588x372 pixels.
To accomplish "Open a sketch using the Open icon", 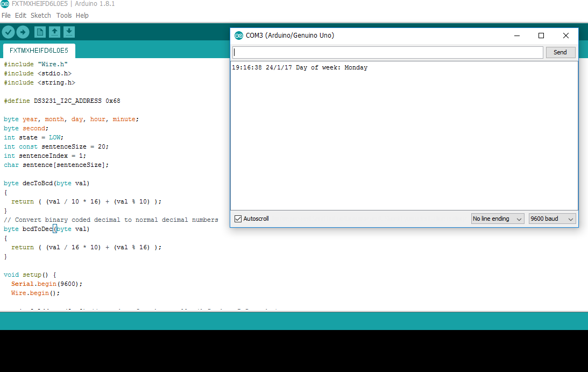I will (x=54, y=32).
